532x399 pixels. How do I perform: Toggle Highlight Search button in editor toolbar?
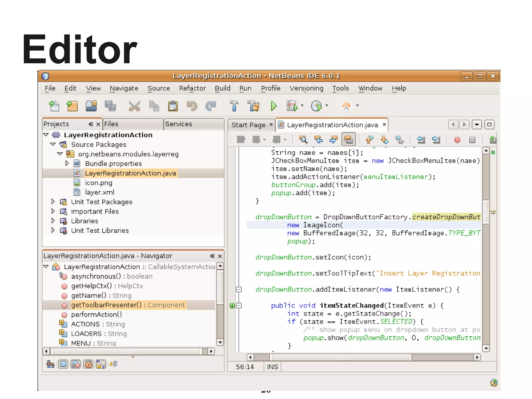coord(349,140)
